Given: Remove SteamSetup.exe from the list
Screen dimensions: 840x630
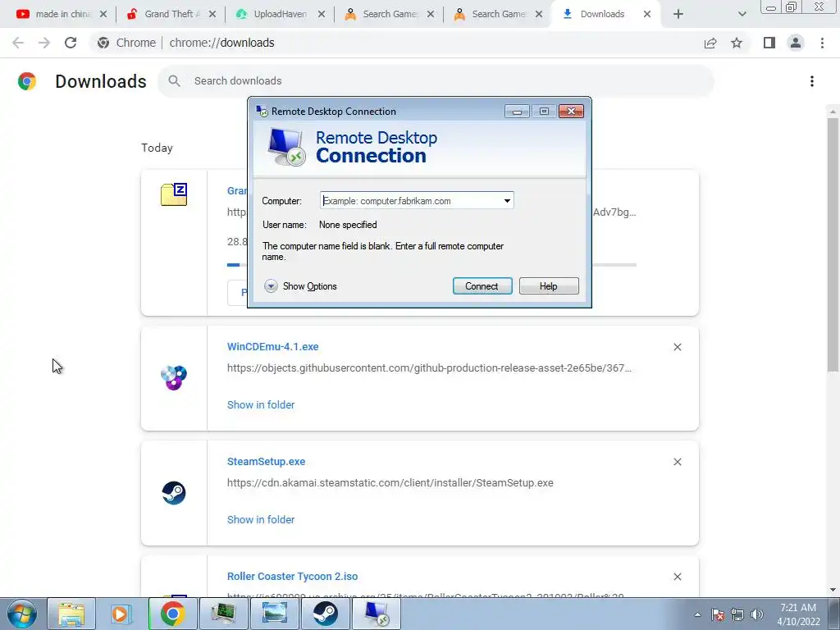Looking at the screenshot, I should pos(677,462).
